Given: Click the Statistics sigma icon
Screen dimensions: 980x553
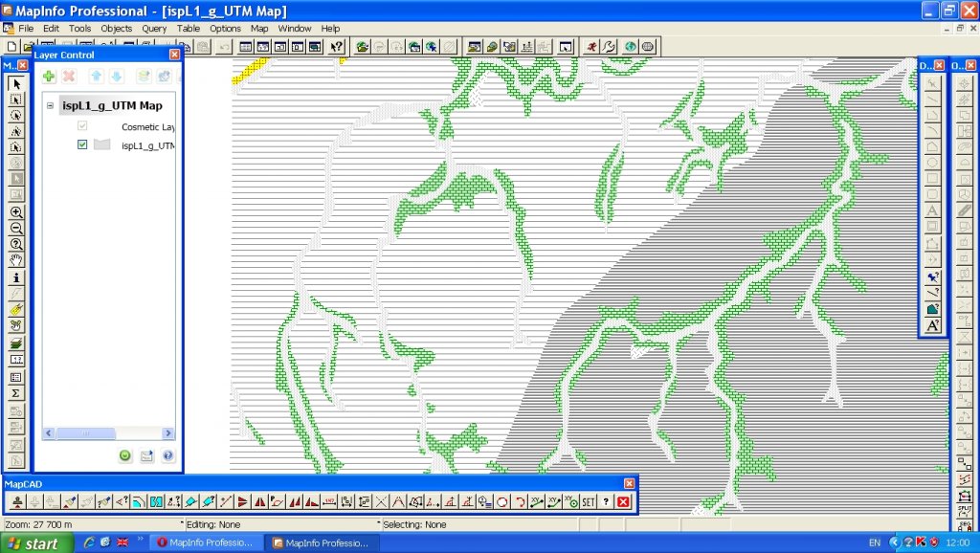Looking at the screenshot, I should tap(16, 393).
